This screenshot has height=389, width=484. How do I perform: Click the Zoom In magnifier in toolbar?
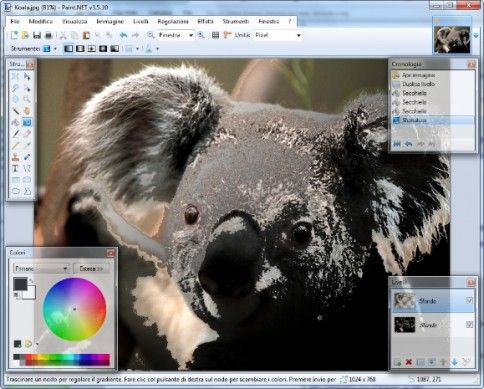[201, 35]
